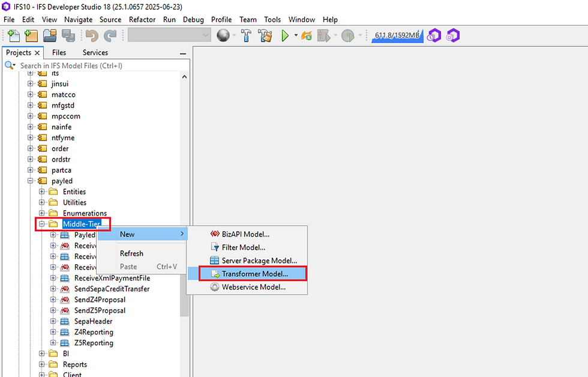The height and width of the screenshot is (377, 588).
Task: Expand the Reports folder node
Action: (41, 364)
